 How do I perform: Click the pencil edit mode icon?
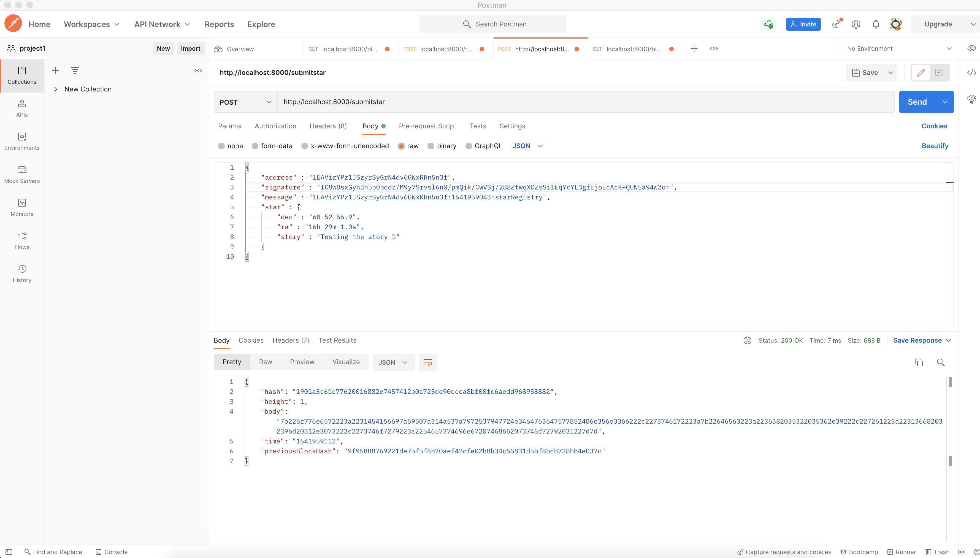tap(921, 72)
